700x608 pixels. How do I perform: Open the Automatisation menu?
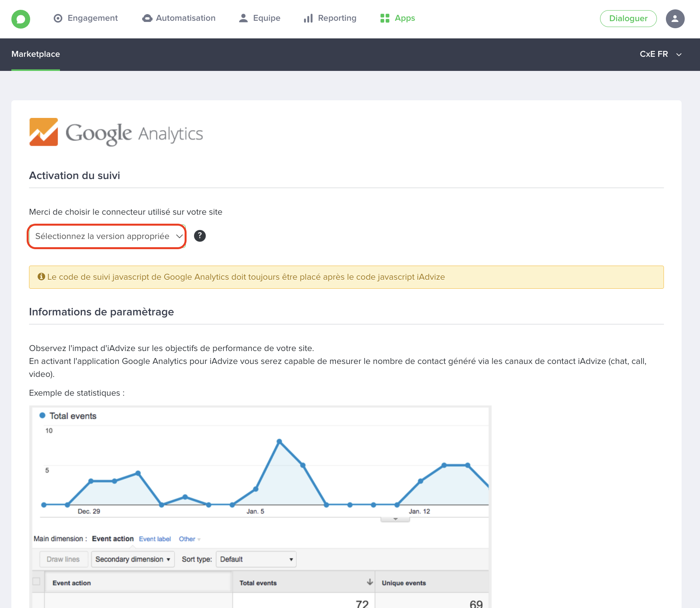coord(179,18)
